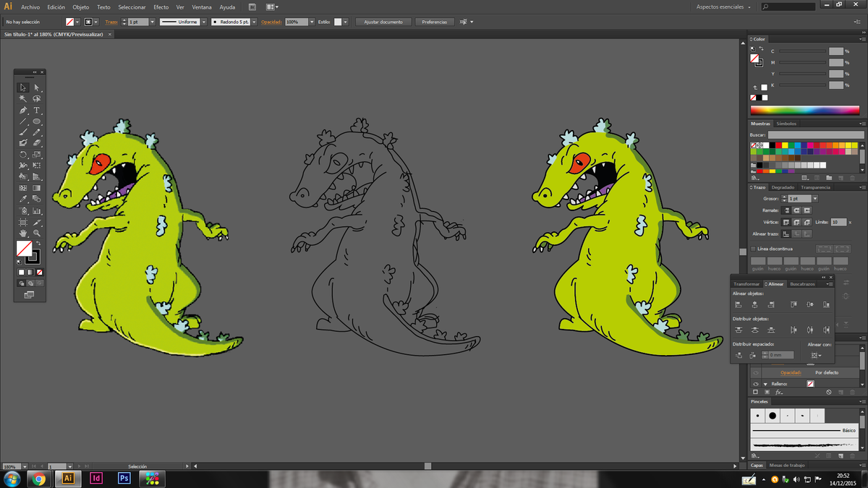
Task: Select the Ellipse shape tool
Action: pyautogui.click(x=36, y=121)
